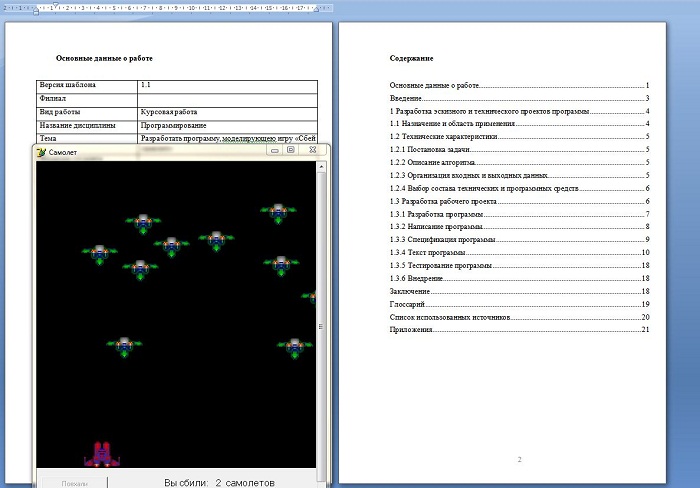700x488 pixels.
Task: Click the 'Курсовая работа' table cell
Action: point(228,114)
